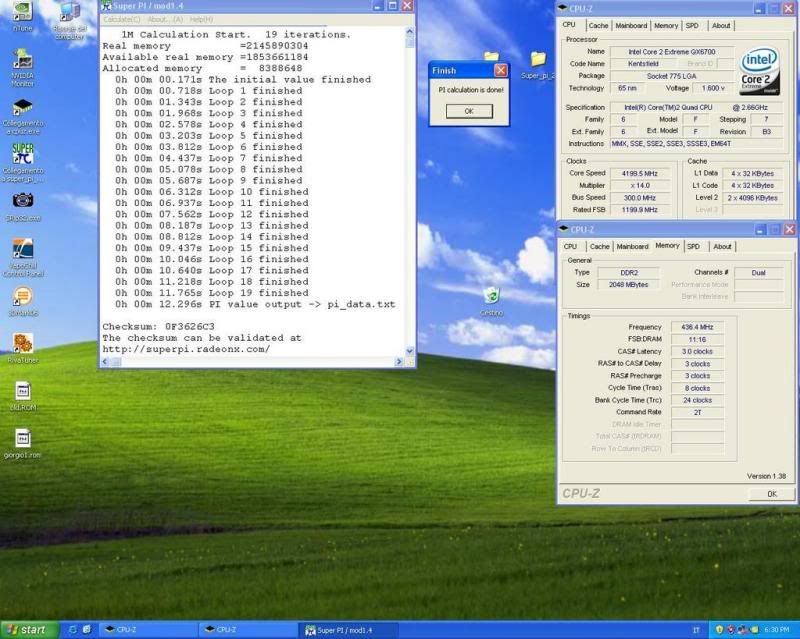Click the Super PI title bar icon
Image resolution: width=800 pixels, height=639 pixels.
tap(106, 6)
